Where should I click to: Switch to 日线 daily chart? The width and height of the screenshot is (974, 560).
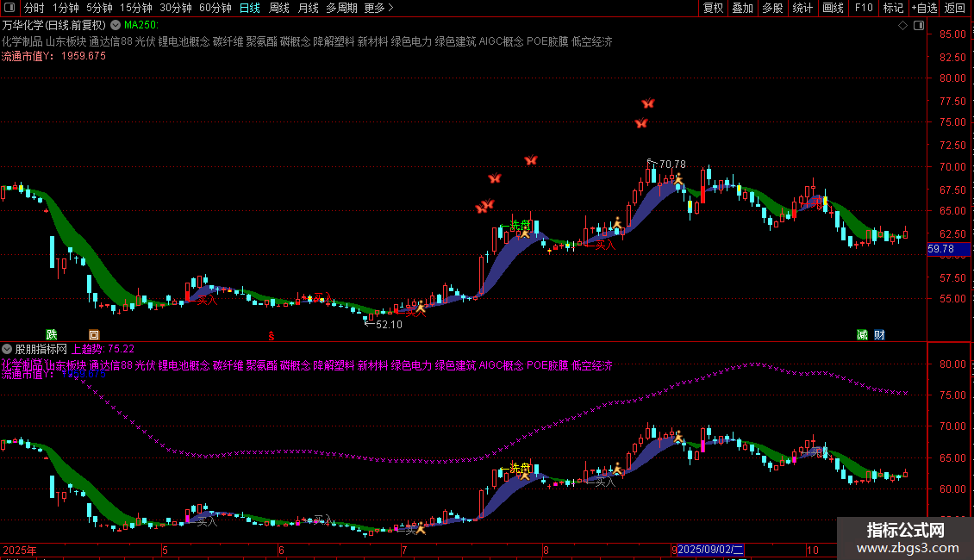(250, 8)
